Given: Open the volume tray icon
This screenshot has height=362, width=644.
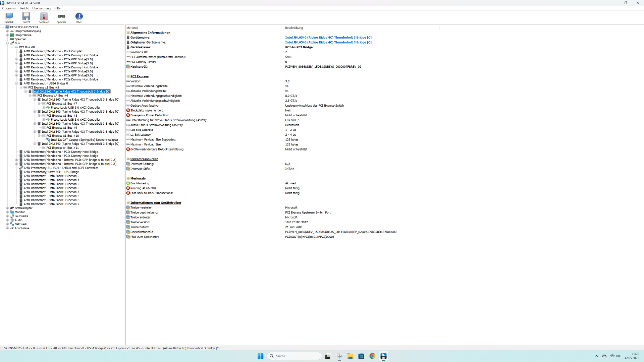Looking at the screenshot, I should 618,356.
